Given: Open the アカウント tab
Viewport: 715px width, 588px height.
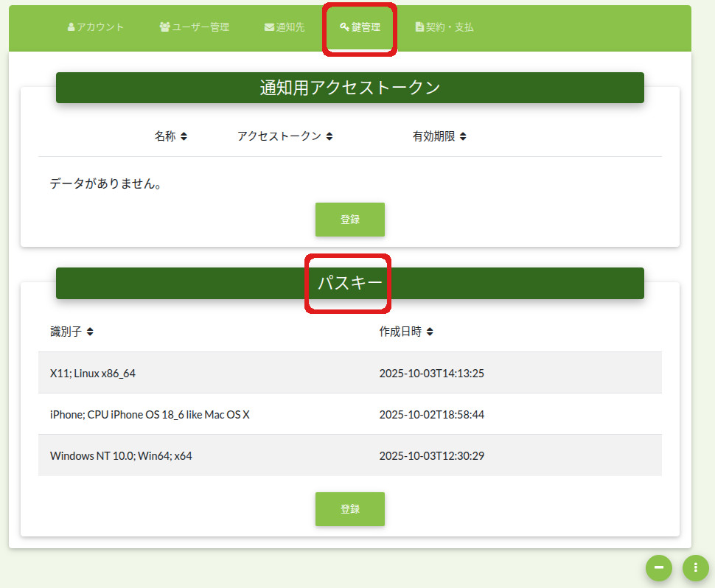Looking at the screenshot, I should coord(96,27).
